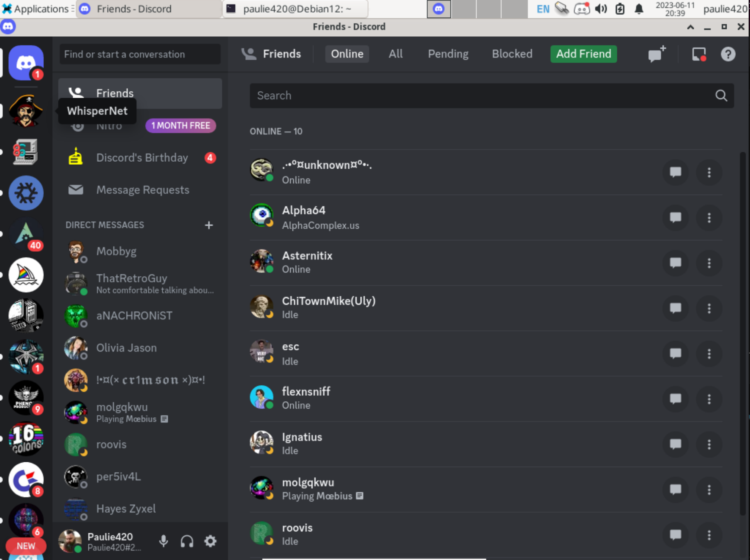The width and height of the screenshot is (750, 560).
Task: Message roovis via chat bubble icon
Action: click(676, 535)
